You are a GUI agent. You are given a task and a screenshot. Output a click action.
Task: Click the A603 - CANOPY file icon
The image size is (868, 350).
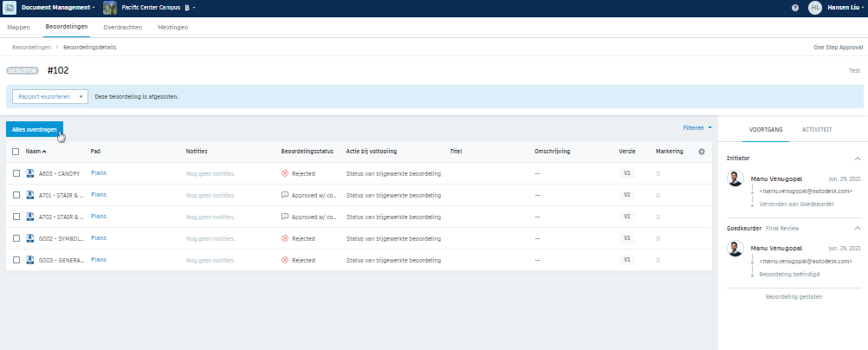pos(30,173)
